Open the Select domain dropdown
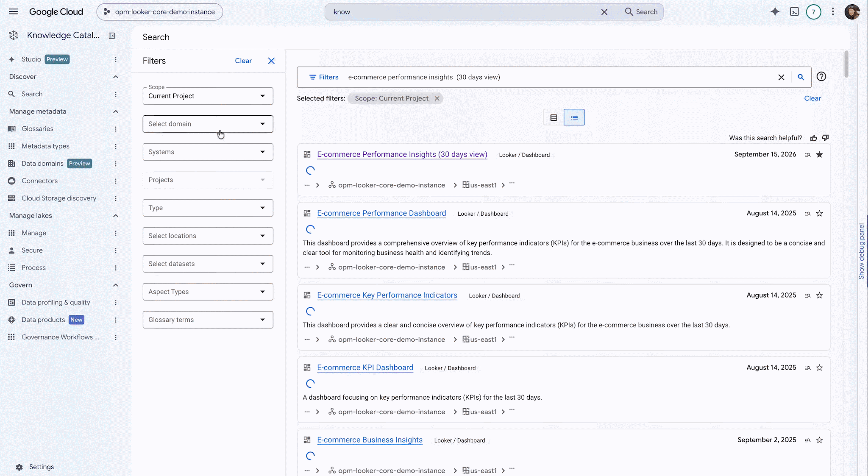Screen dimensions: 868x476 [208, 124]
